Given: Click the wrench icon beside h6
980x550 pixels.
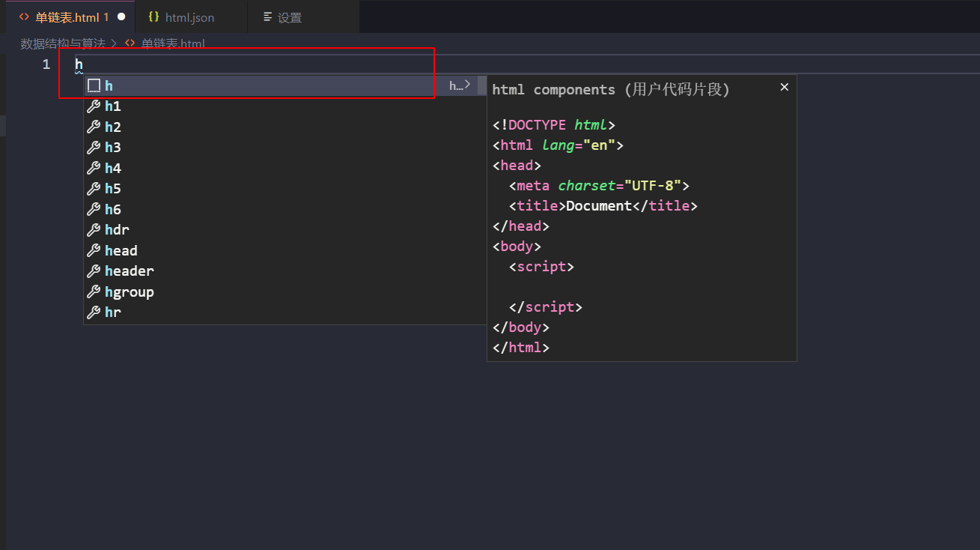Looking at the screenshot, I should point(94,209).
